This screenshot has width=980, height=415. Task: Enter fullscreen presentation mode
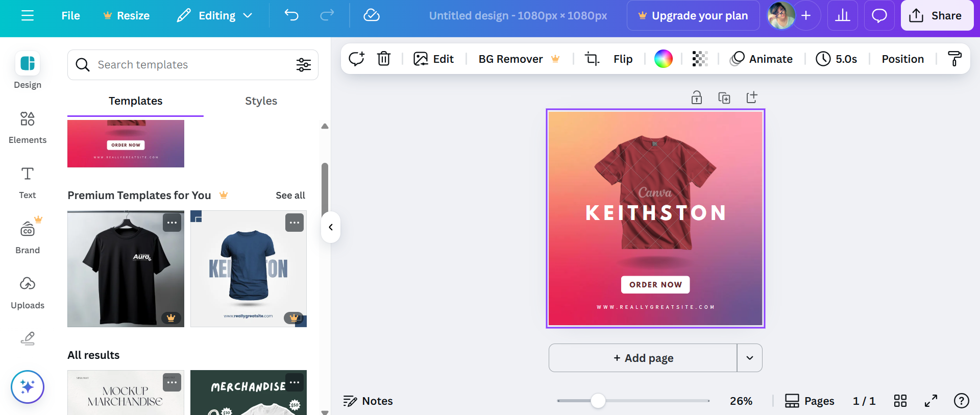(931, 401)
